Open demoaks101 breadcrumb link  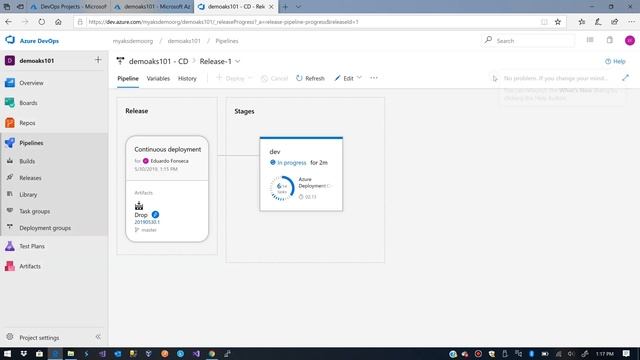point(184,41)
